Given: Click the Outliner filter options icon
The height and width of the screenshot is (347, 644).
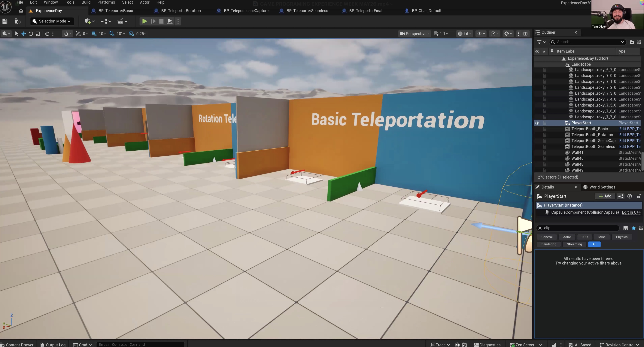Looking at the screenshot, I should click(x=541, y=42).
